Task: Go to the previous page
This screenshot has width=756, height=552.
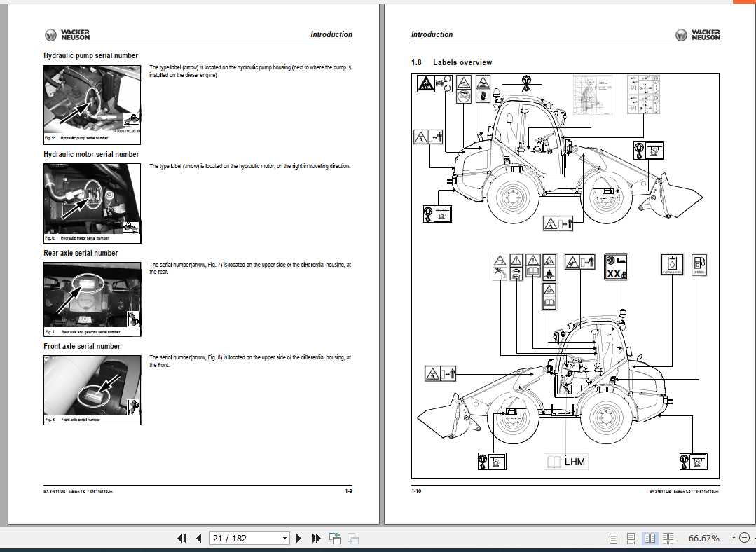Action: coord(198,538)
